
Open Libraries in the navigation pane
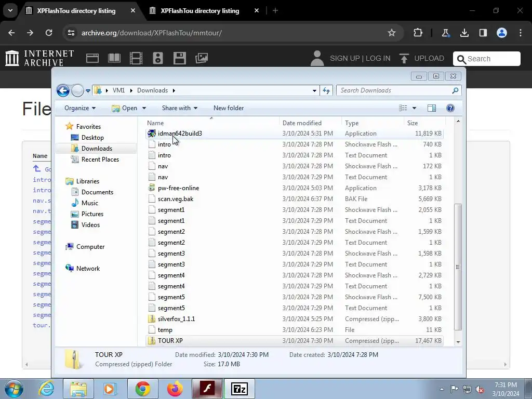(x=87, y=181)
